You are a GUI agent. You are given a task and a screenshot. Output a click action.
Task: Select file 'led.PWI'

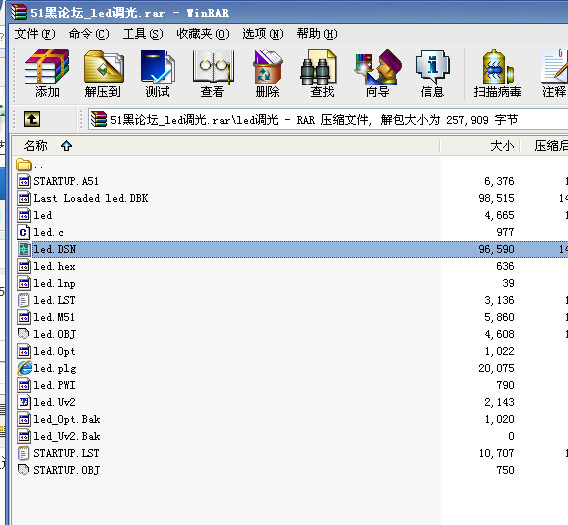[54, 385]
